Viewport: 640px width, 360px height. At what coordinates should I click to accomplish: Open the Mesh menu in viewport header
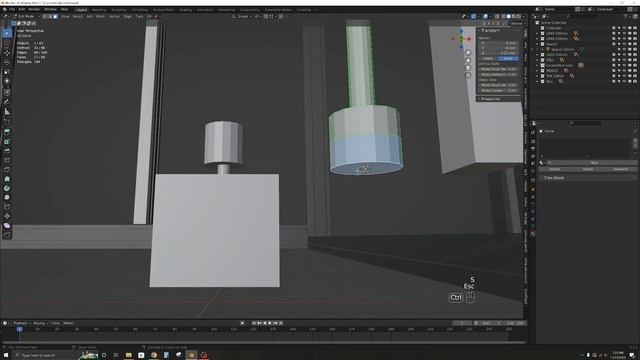click(x=100, y=16)
